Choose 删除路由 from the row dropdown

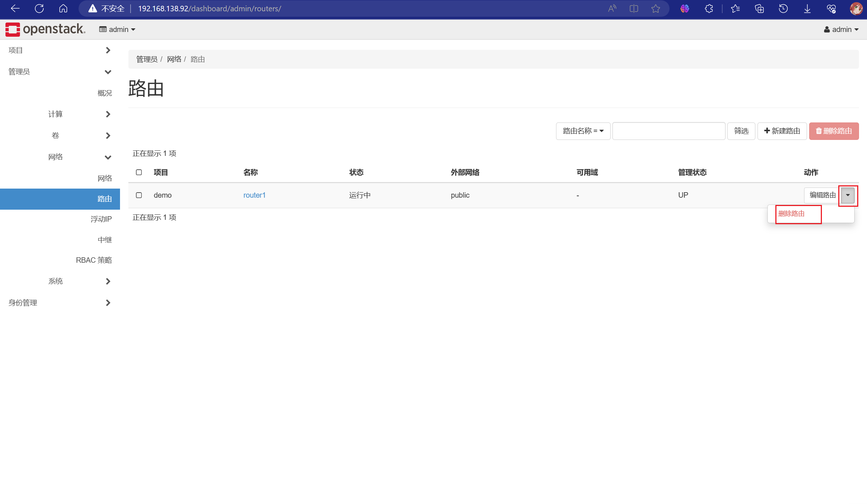coord(791,214)
